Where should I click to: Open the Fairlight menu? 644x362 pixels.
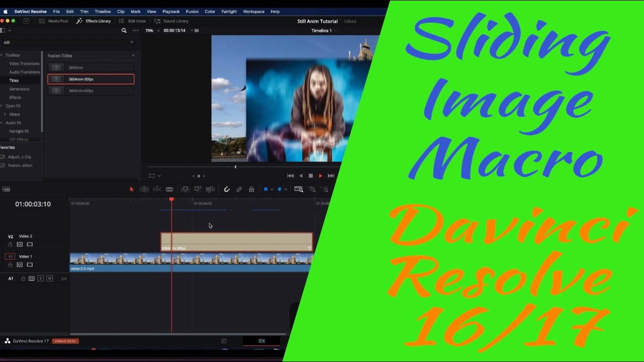pyautogui.click(x=229, y=12)
